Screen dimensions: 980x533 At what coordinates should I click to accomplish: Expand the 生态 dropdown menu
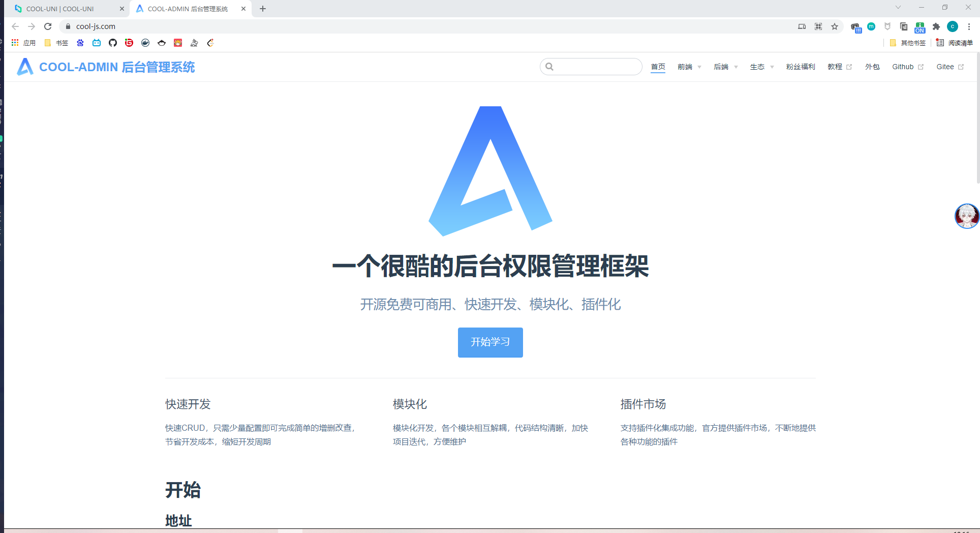pos(761,67)
